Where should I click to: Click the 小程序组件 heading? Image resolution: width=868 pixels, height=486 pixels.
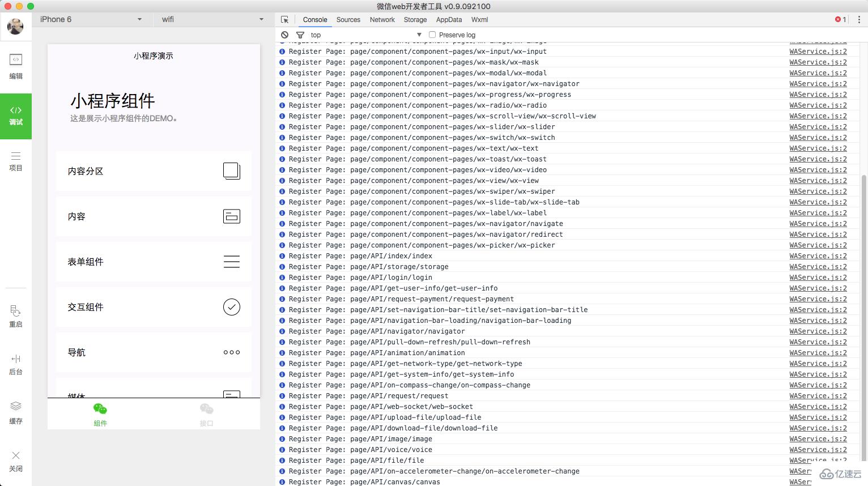[112, 101]
